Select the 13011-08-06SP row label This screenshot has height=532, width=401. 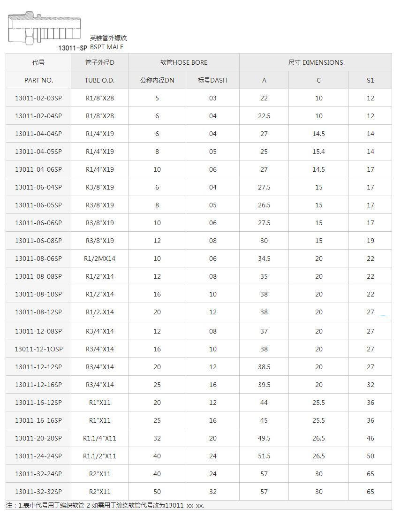(x=38, y=258)
